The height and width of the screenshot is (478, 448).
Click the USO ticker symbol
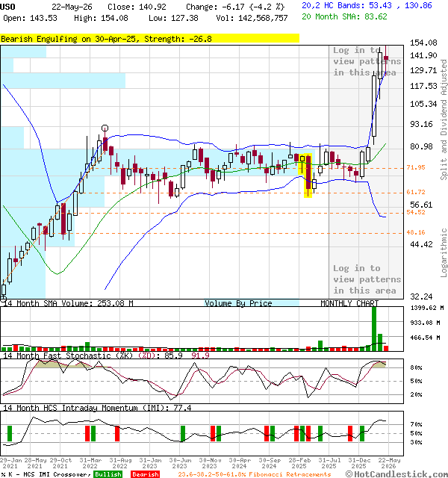pos(7,7)
